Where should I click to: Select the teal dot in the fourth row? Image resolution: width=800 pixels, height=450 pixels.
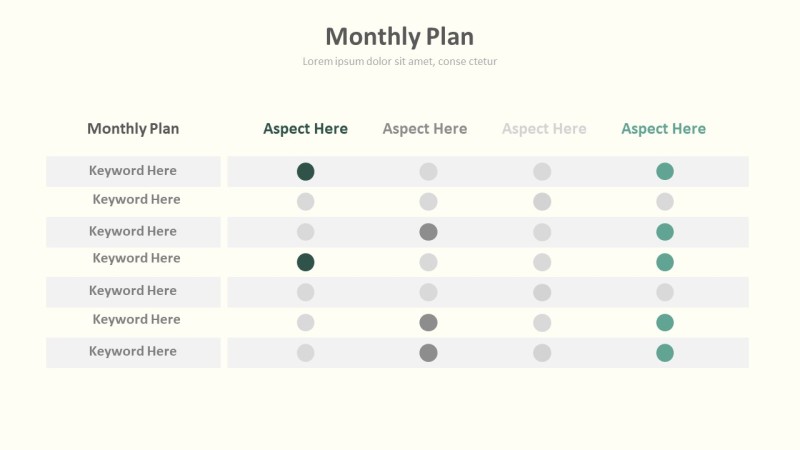pos(665,262)
